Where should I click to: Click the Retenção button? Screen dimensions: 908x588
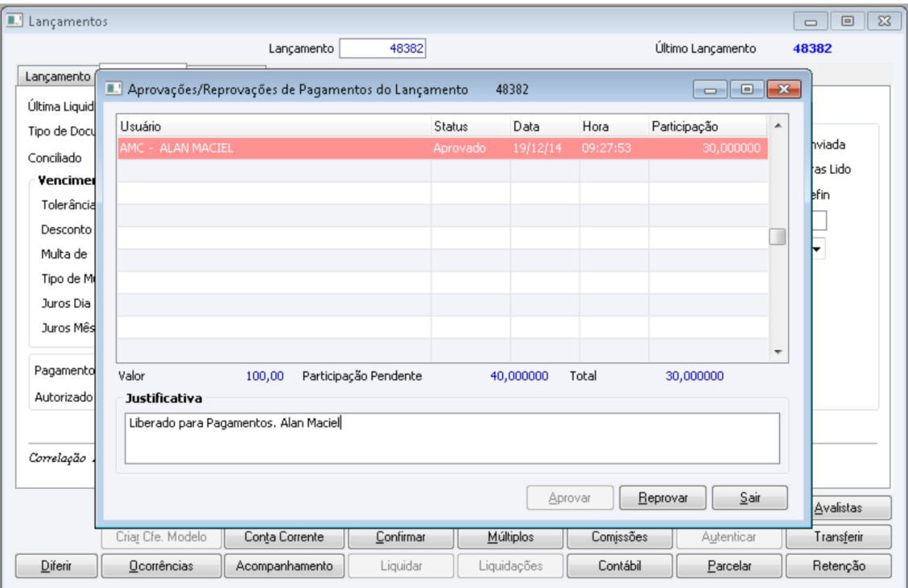839,566
